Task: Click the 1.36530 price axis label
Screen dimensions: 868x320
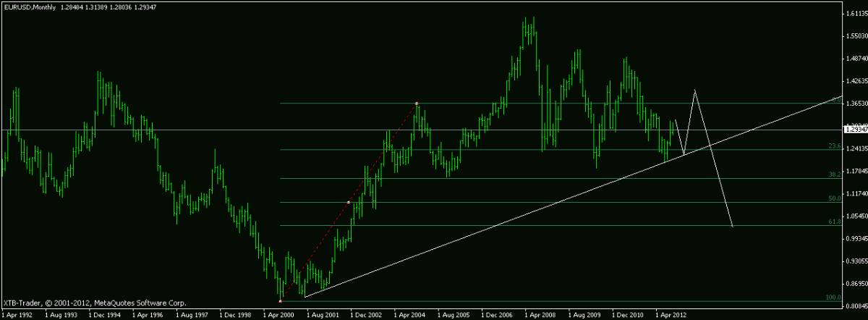Action: pos(855,104)
